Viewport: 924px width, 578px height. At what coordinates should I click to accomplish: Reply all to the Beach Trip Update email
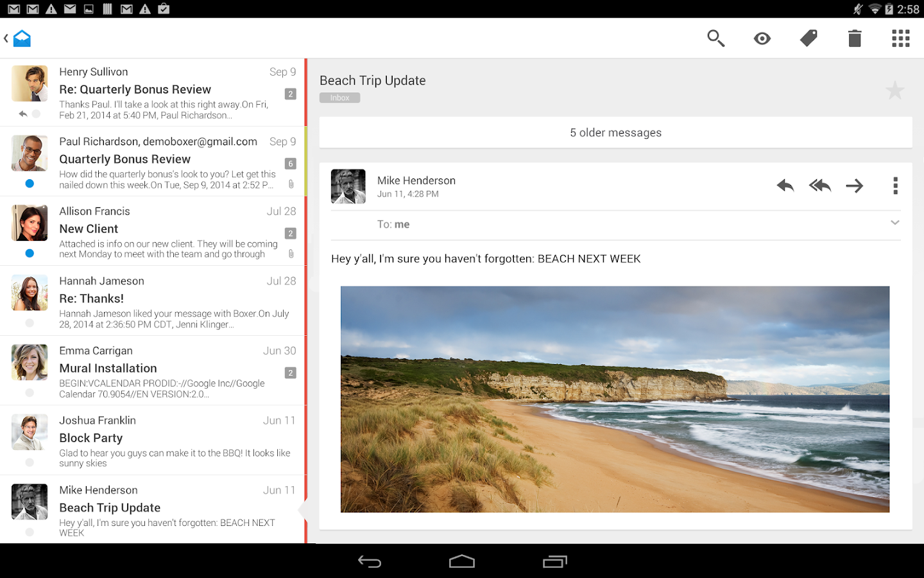click(819, 186)
